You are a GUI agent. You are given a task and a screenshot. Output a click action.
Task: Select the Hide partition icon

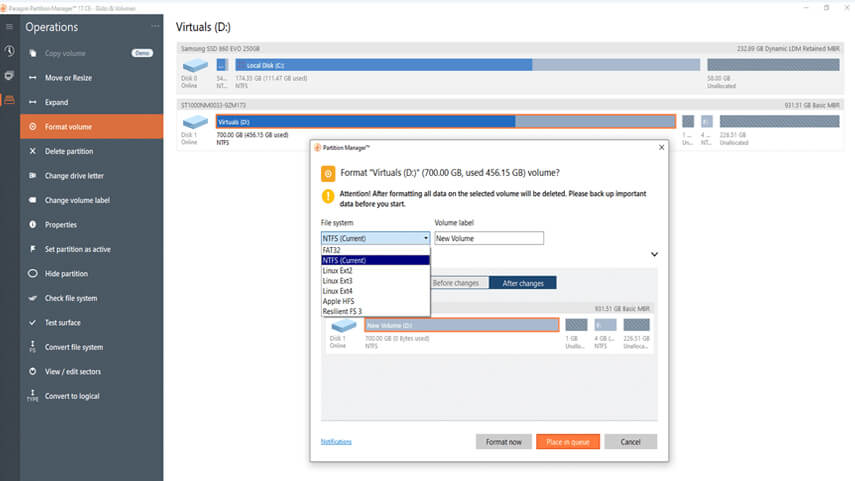click(x=33, y=273)
